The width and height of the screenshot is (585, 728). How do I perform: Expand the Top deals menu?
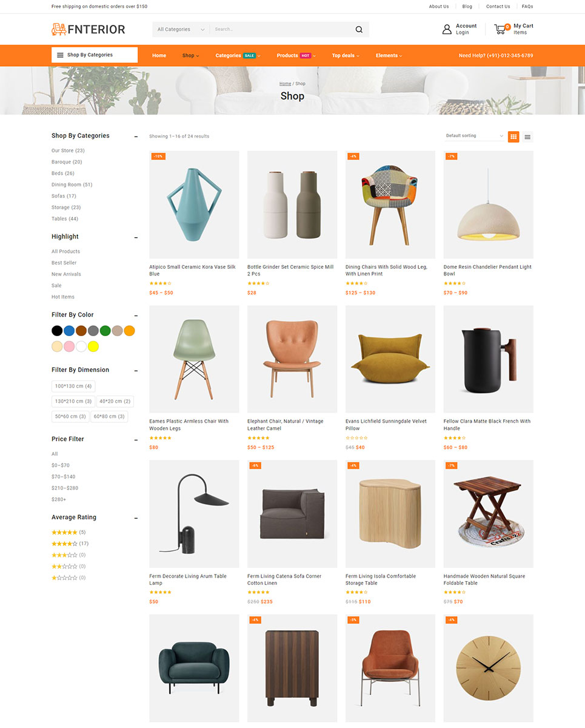(346, 55)
